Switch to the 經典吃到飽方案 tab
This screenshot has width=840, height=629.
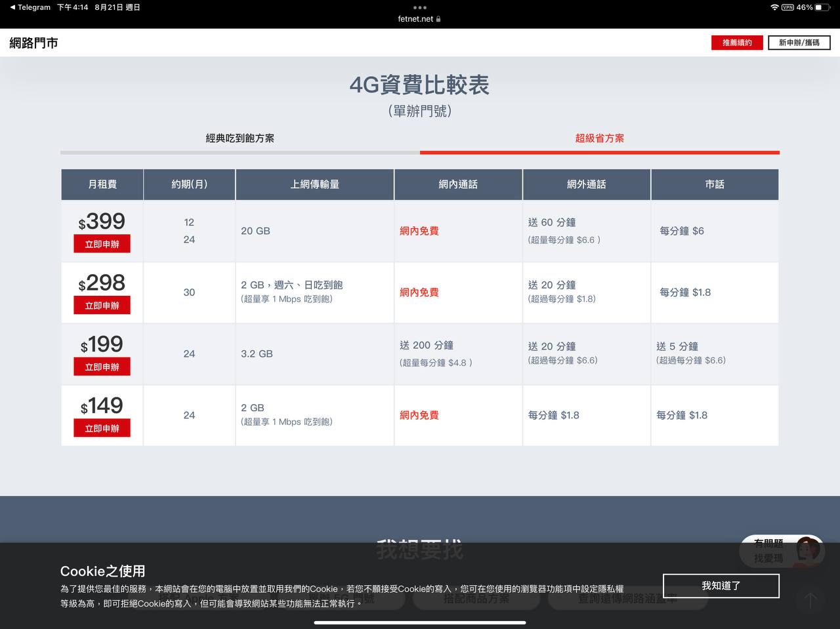click(x=240, y=138)
